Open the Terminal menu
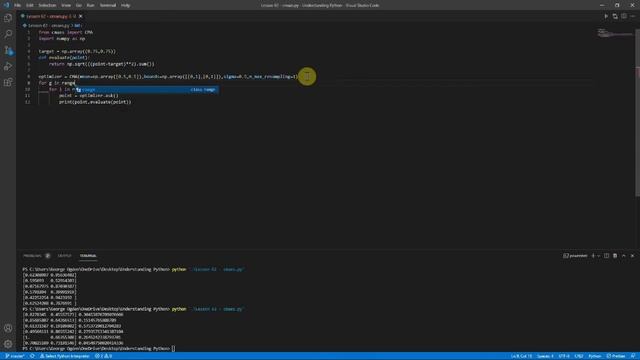 click(108, 5)
